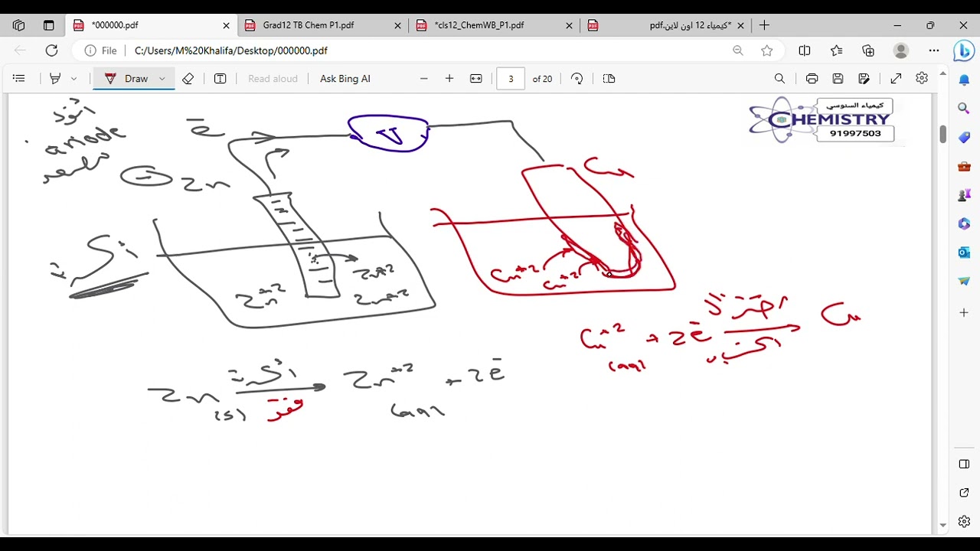Open sidebar Drop paper-plane icon
The width and height of the screenshot is (980, 551).
click(964, 281)
